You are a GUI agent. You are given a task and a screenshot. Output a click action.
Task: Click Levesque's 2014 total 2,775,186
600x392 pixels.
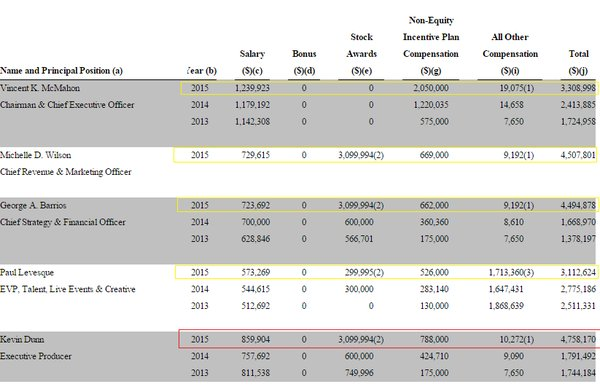coord(578,289)
